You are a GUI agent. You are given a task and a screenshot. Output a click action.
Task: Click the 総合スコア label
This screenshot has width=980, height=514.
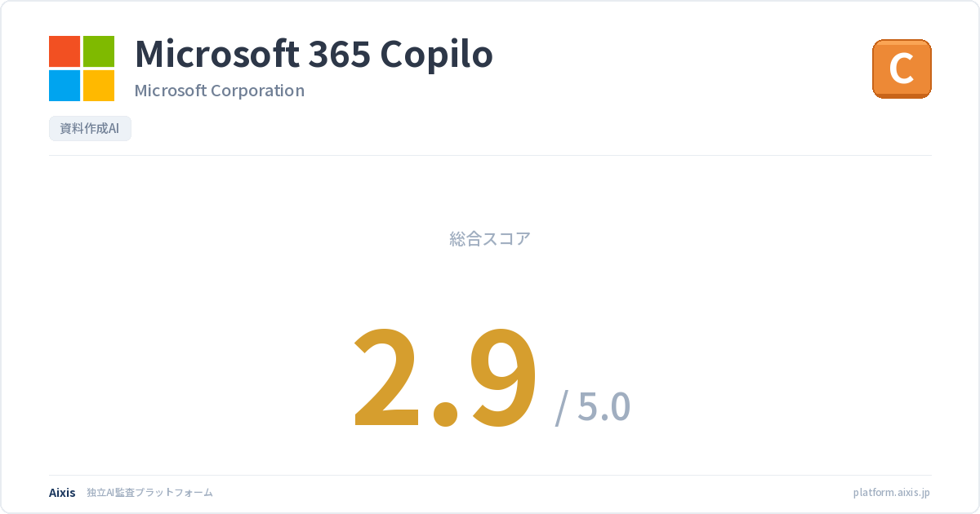[490, 239]
